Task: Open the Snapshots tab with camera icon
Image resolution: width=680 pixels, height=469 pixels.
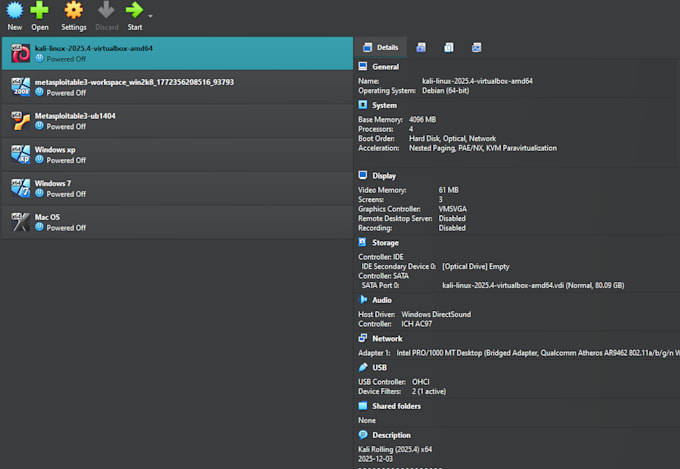Action: click(x=421, y=47)
